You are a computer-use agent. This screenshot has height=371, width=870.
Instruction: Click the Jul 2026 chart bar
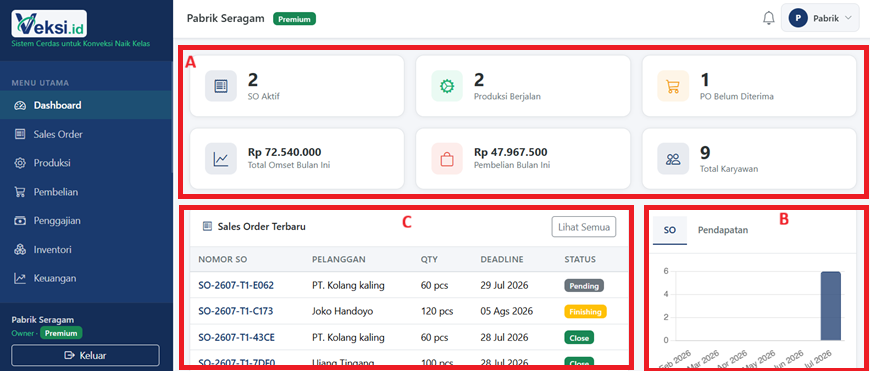tap(831, 306)
